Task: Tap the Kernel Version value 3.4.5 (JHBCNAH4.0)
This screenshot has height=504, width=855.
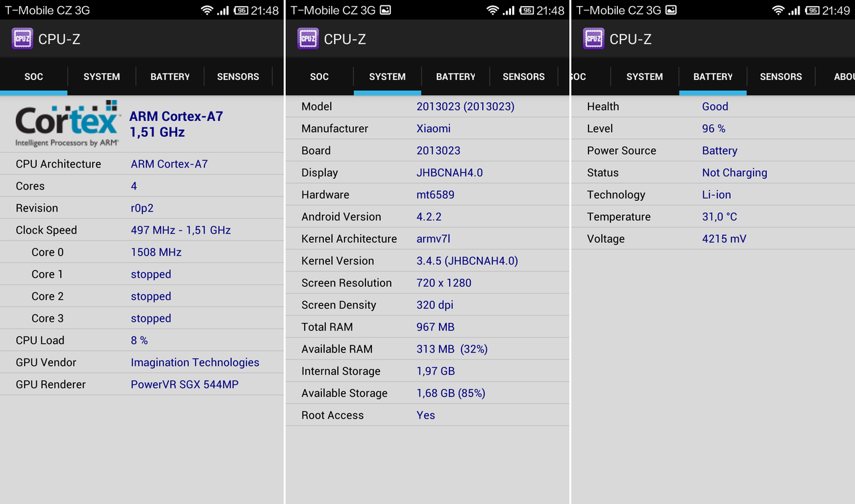Action: 468,261
